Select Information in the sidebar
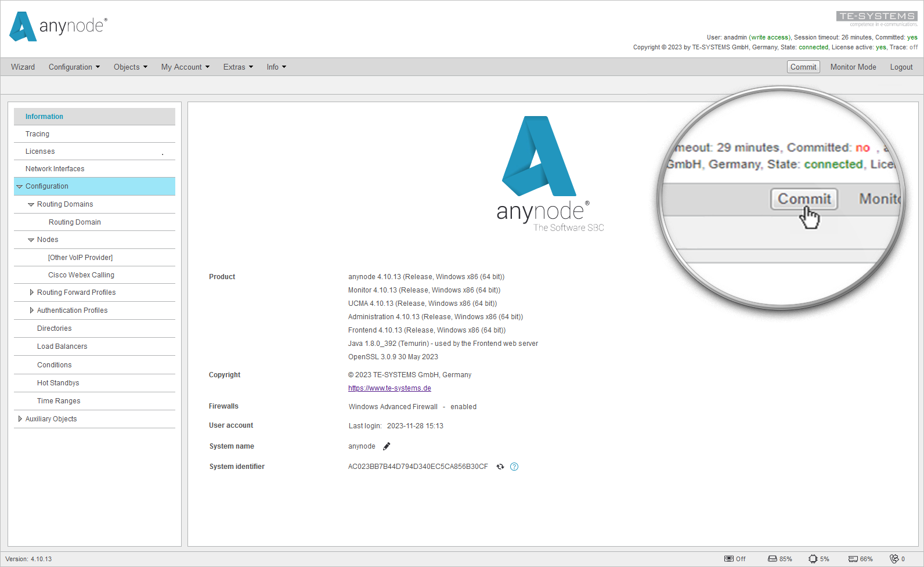924x567 pixels. [95, 117]
